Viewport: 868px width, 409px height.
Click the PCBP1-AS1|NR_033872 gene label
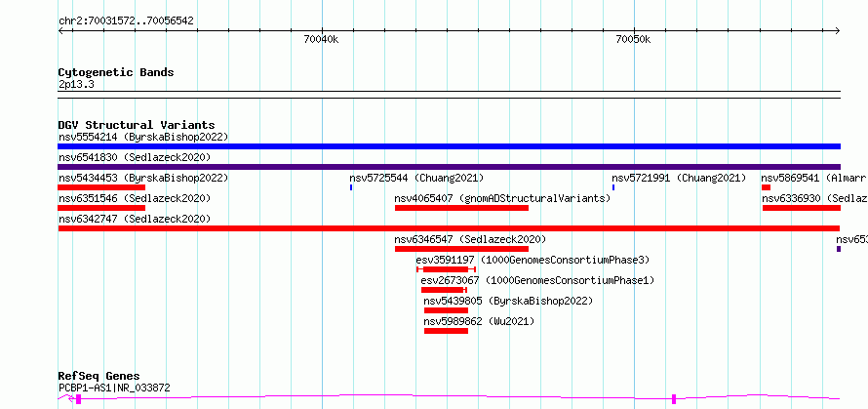[x=114, y=388]
